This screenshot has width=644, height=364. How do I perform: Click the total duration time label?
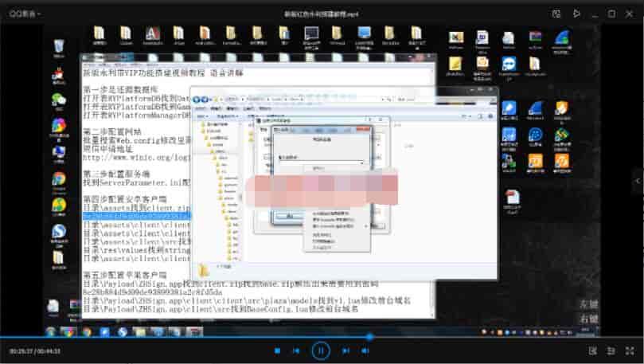tap(49, 350)
